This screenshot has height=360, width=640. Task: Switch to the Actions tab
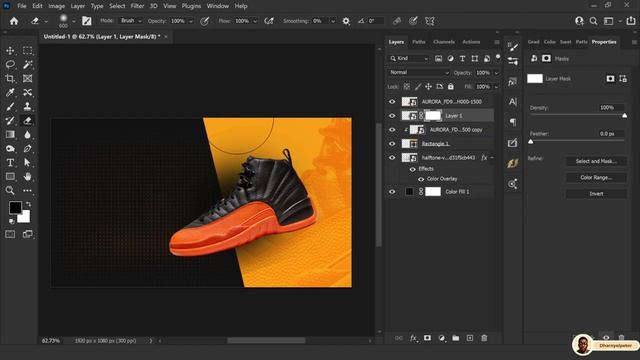[x=471, y=42]
